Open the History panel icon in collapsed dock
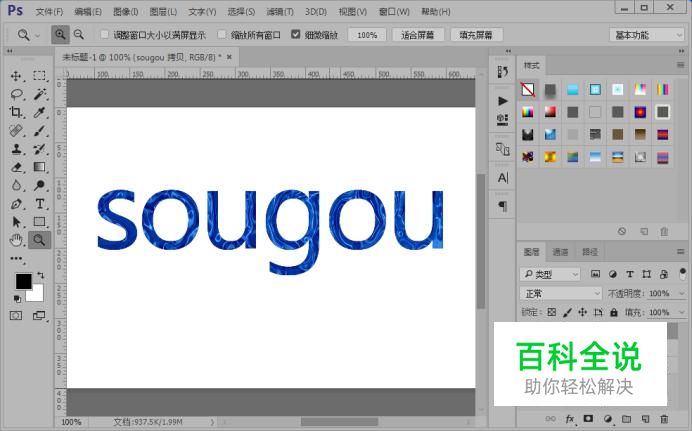 pyautogui.click(x=502, y=72)
